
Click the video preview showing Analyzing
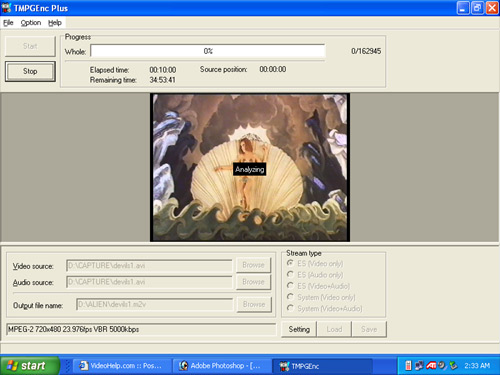coord(250,167)
